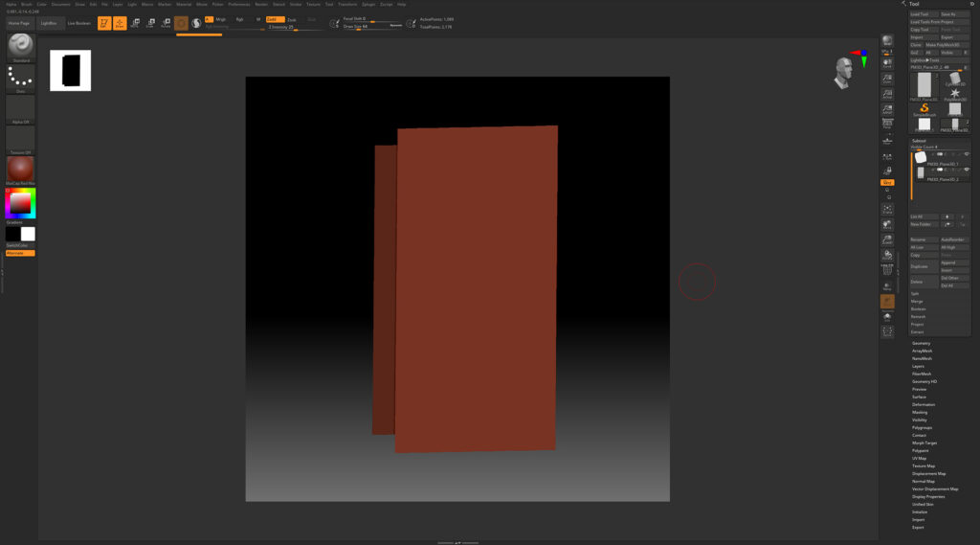Toggle visibility eye of PM3D_Plane3D_1 subtool
980x545 pixels.
(967, 154)
